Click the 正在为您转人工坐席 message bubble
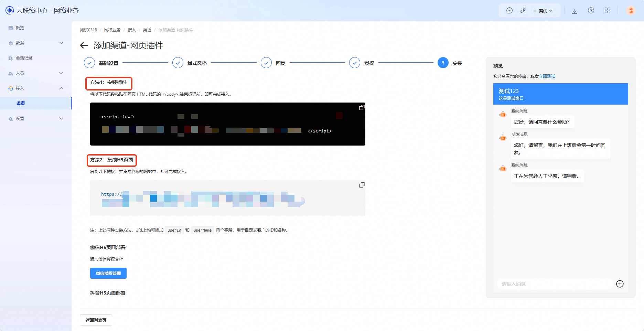Viewport: 644px width, 331px height. [x=547, y=176]
